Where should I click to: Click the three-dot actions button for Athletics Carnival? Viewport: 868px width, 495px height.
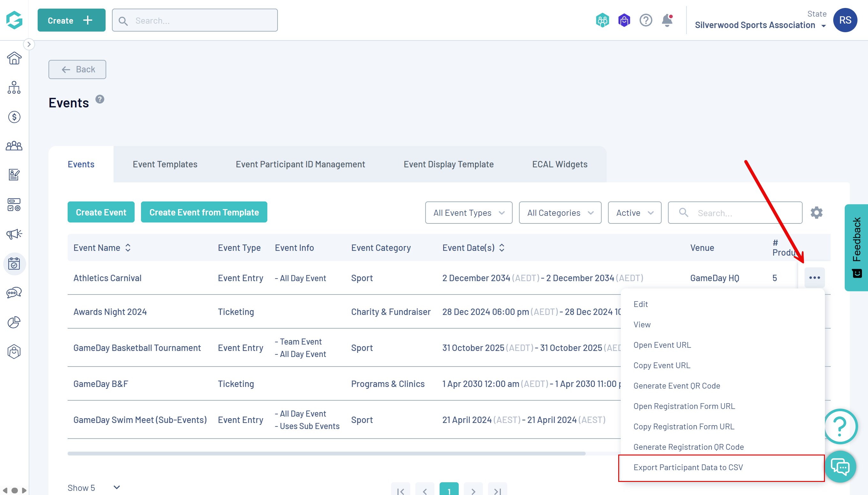814,278
